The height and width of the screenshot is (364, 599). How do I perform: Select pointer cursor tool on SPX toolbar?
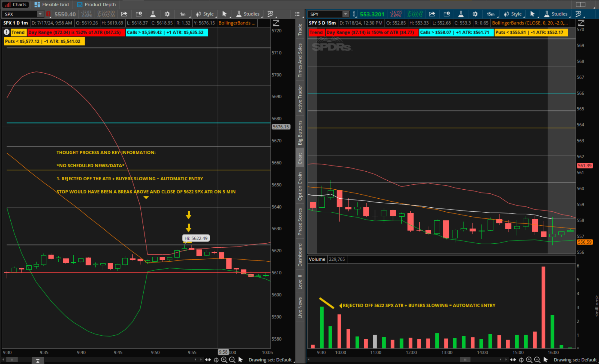tap(224, 14)
